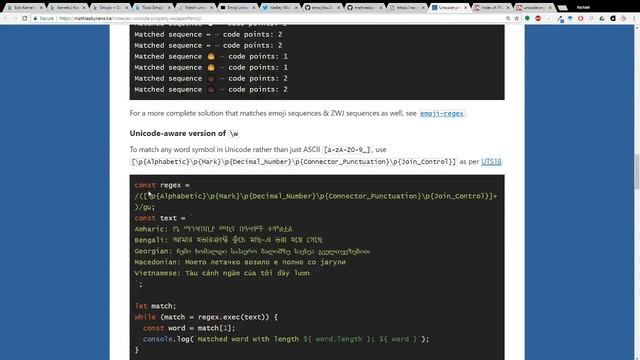The width and height of the screenshot is (640, 360).
Task: Open the Chrome three-dot menu
Action: pyautogui.click(x=634, y=18)
